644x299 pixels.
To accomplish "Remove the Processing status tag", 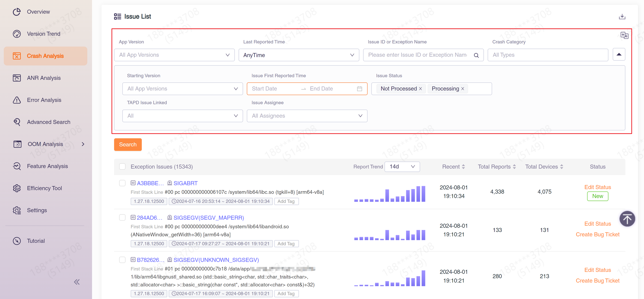I will [462, 89].
